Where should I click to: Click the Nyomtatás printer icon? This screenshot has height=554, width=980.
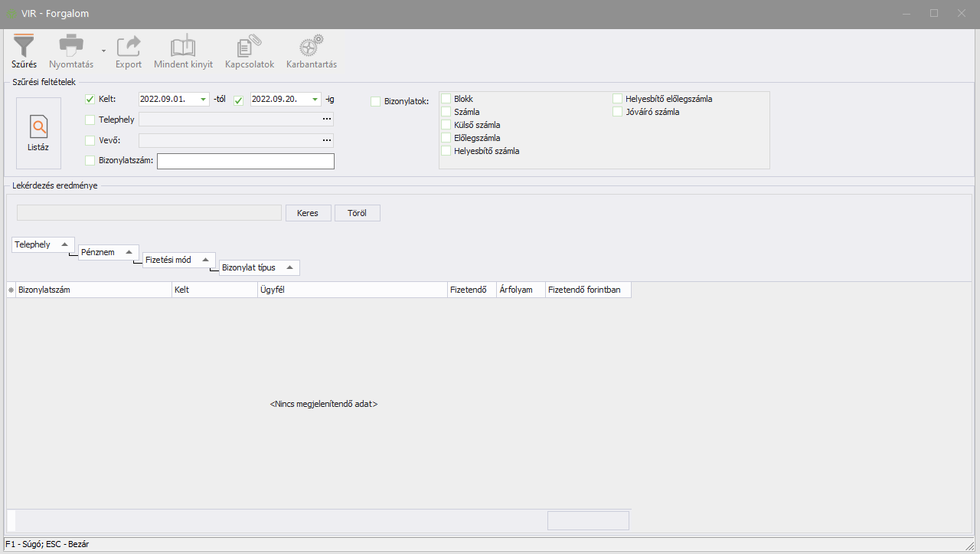click(71, 46)
